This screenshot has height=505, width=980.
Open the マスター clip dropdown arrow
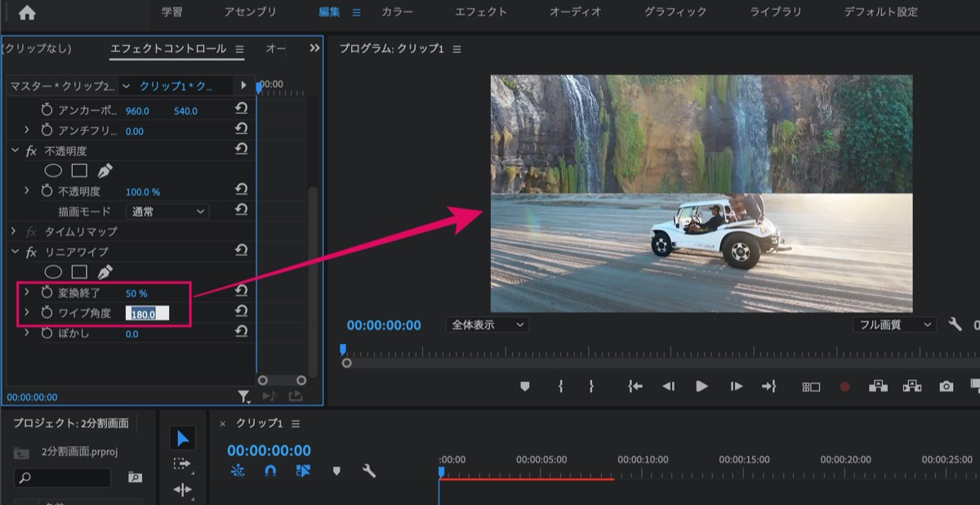(126, 86)
